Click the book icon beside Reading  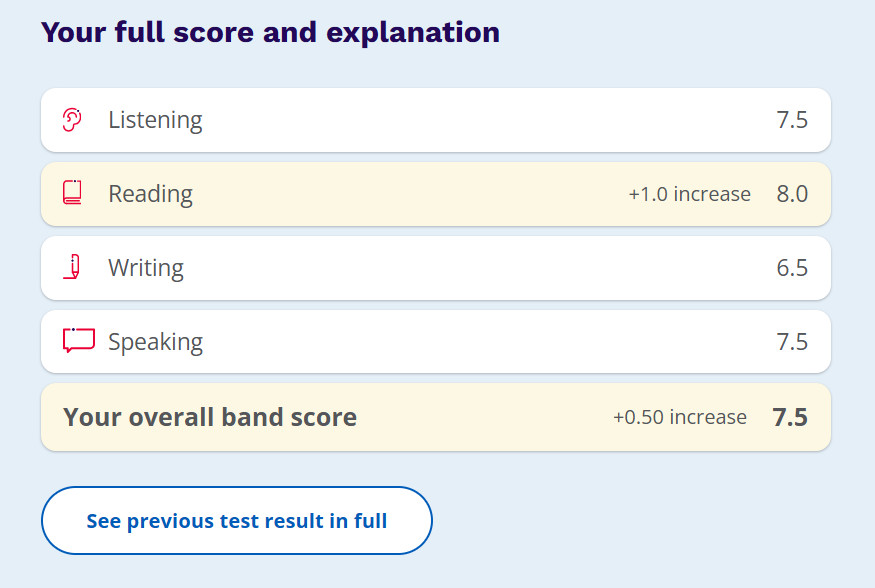(72, 193)
